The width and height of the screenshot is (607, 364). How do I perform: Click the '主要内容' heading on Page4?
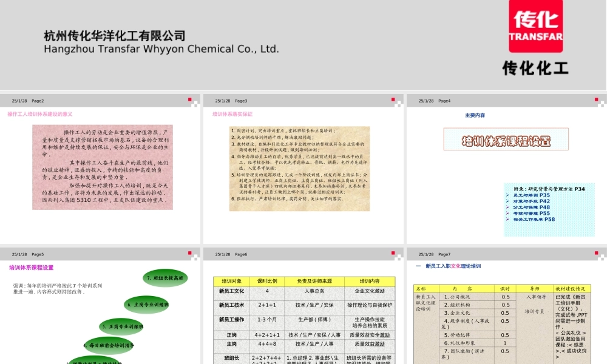pyautogui.click(x=475, y=115)
